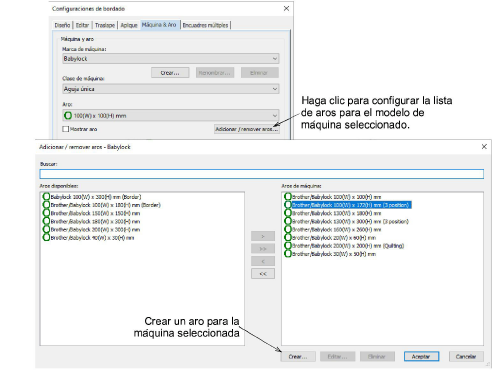Close the Configuraciones de bordado dialog
Viewport: 504px width, 380px height.
(x=286, y=8)
